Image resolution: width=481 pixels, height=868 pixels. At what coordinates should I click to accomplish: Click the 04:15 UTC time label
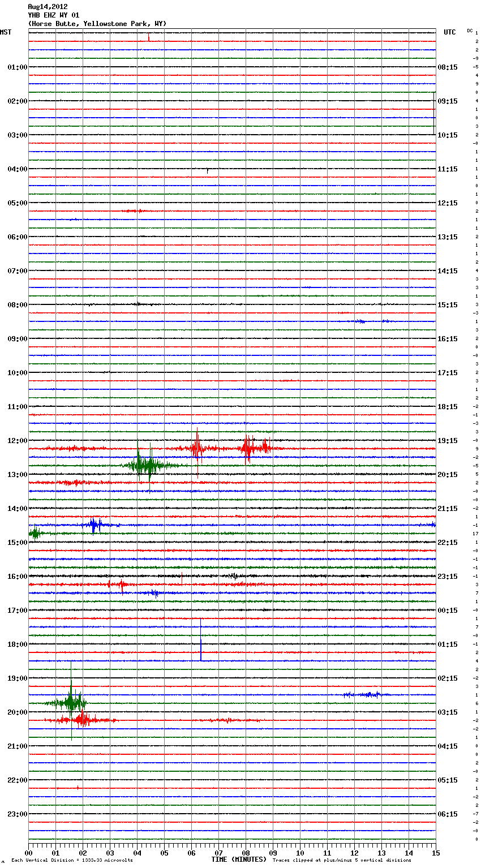pos(448,746)
